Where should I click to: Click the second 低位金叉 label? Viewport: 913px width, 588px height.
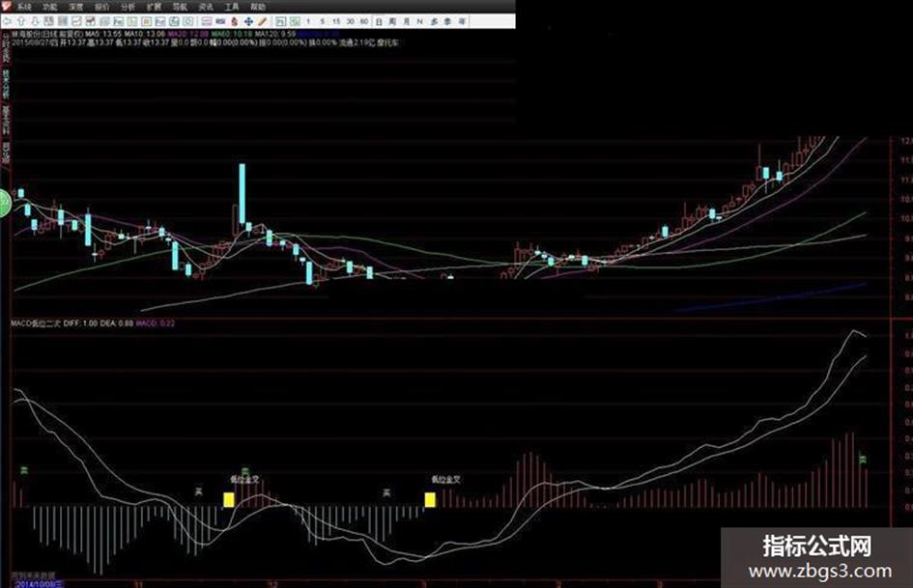pos(446,480)
